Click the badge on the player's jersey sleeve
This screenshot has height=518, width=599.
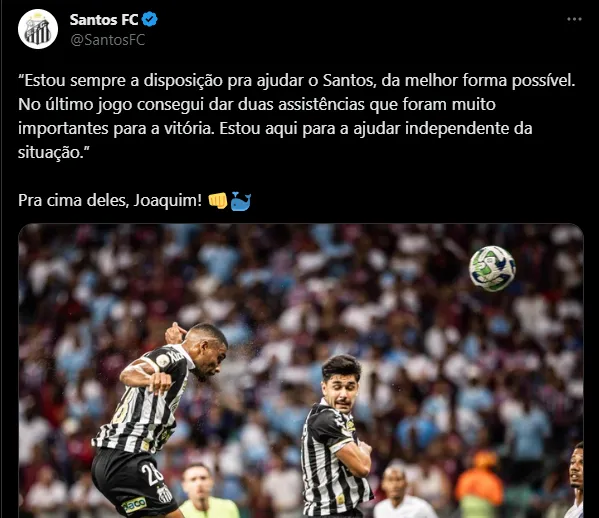coord(163,361)
